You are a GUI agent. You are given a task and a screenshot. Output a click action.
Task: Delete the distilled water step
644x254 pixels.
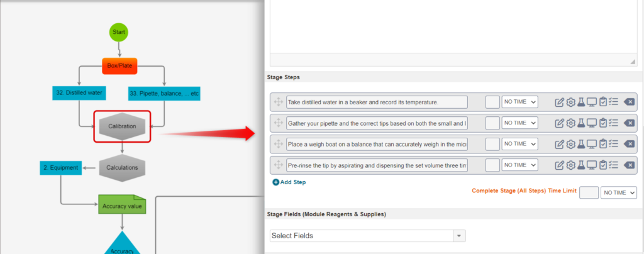coord(629,102)
